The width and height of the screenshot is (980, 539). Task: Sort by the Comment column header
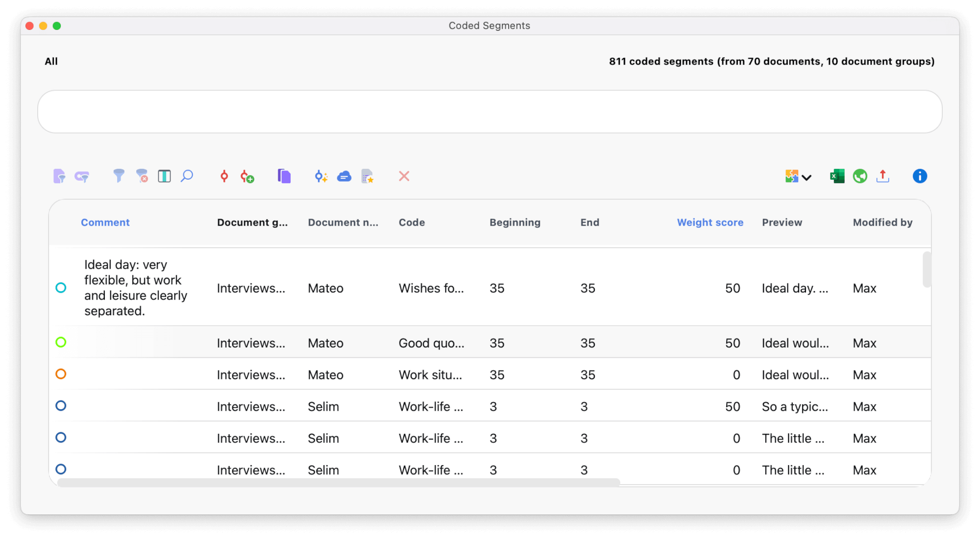105,222
